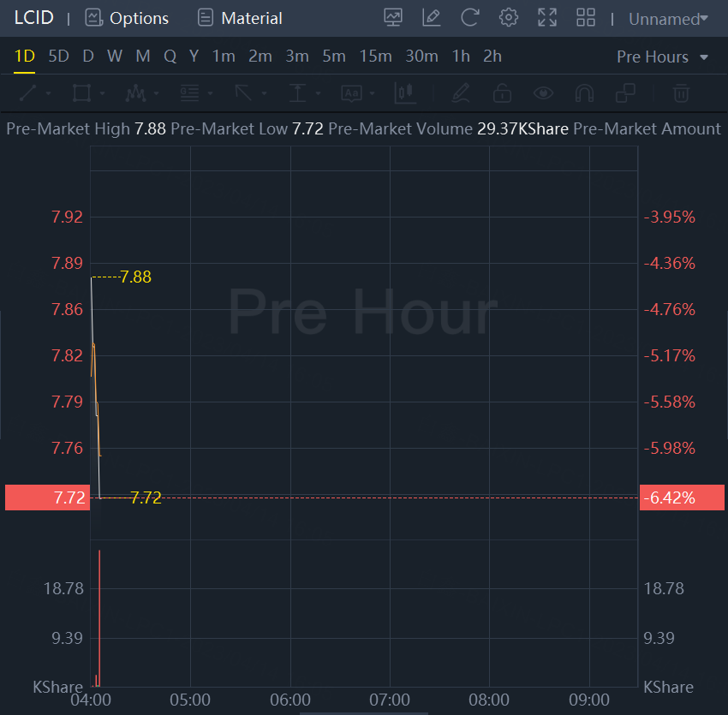The image size is (728, 715).
Task: Open the Pre Hours session dropdown
Action: [663, 57]
